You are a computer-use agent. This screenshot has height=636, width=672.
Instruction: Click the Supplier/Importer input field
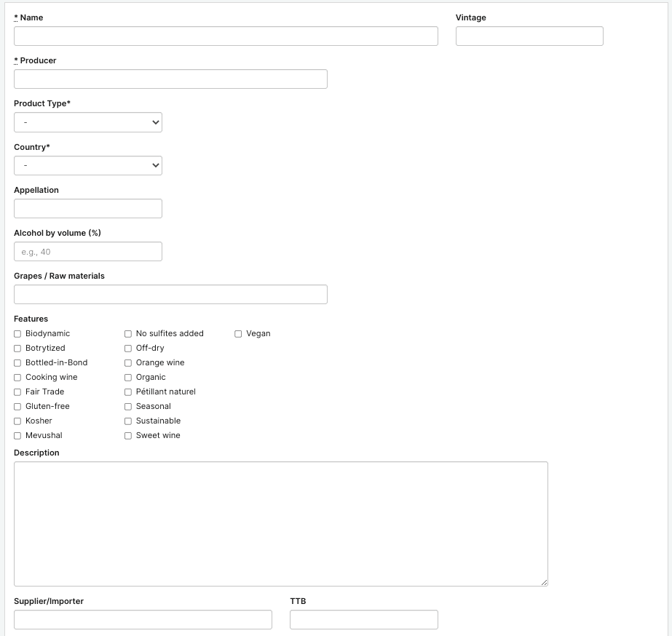(143, 620)
